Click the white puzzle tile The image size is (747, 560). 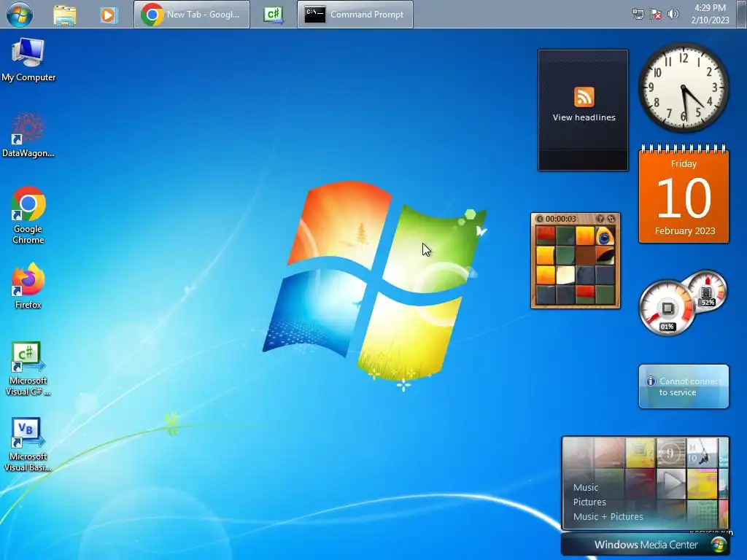[x=565, y=275]
